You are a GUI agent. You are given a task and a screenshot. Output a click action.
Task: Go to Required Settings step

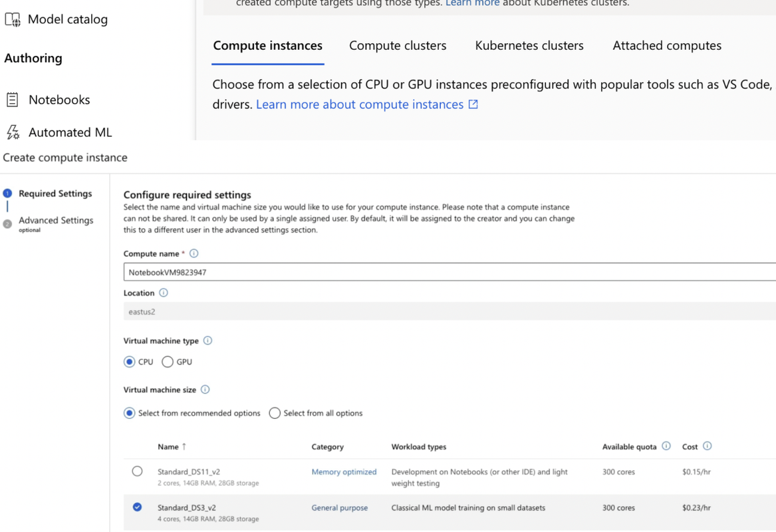pyautogui.click(x=55, y=193)
